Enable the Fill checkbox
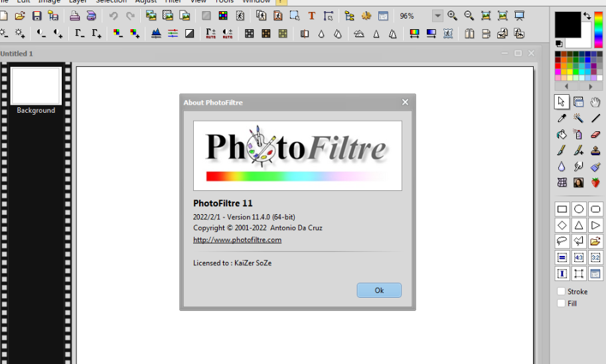 (x=561, y=304)
